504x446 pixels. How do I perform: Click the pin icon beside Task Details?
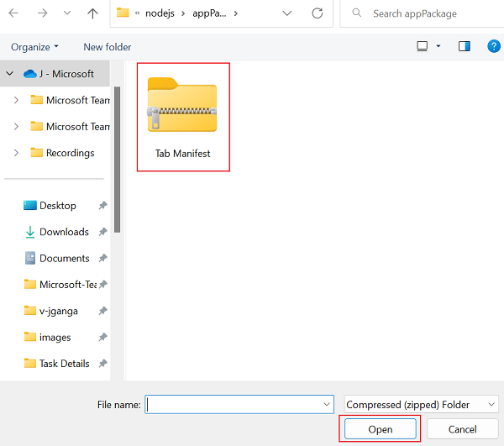point(102,364)
